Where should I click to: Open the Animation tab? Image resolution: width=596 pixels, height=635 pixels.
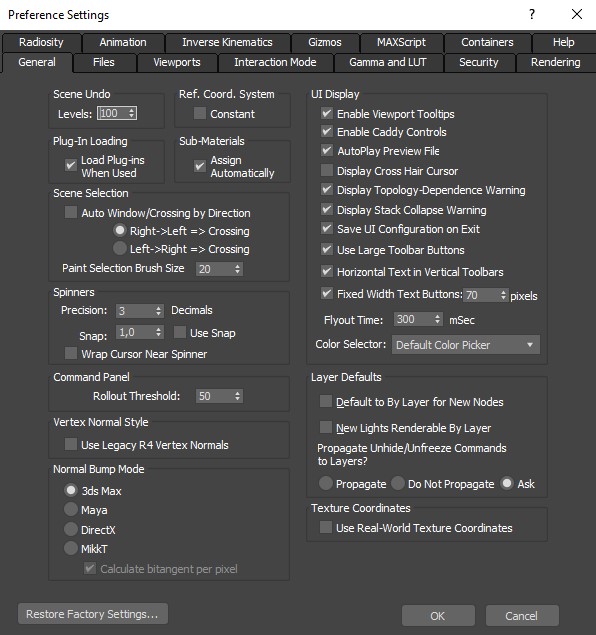coord(123,42)
